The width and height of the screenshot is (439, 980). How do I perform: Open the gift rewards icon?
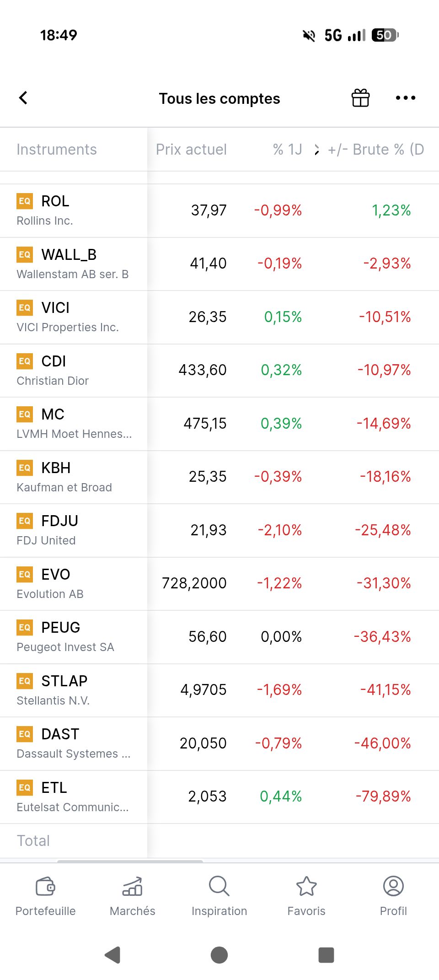click(360, 97)
